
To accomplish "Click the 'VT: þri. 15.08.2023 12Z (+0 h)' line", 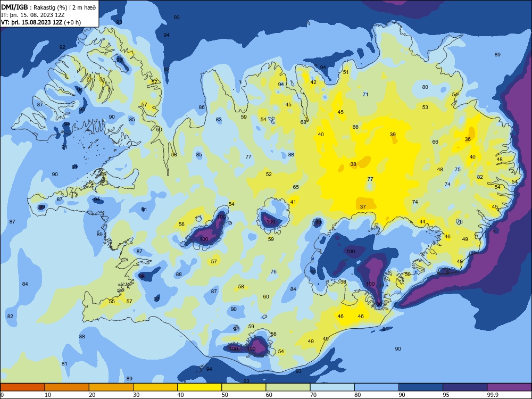I will 41,22.
